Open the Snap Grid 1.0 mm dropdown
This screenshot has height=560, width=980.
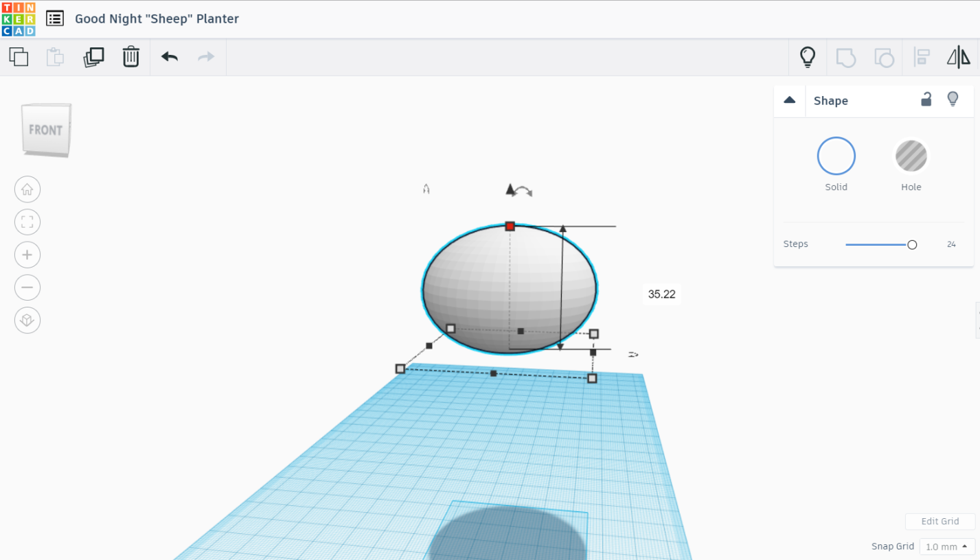point(947,547)
